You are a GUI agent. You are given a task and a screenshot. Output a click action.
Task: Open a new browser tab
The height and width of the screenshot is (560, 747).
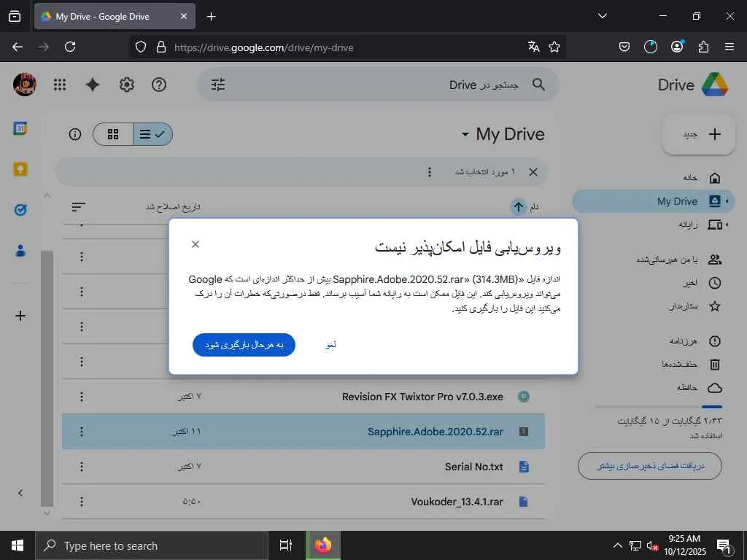pyautogui.click(x=211, y=17)
